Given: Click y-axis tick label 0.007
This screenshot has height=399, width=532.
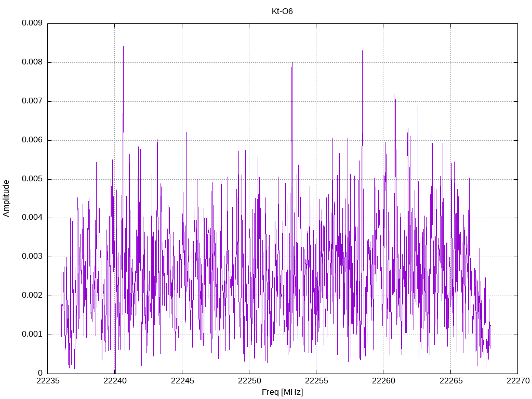Looking at the screenshot, I should pos(32,101).
